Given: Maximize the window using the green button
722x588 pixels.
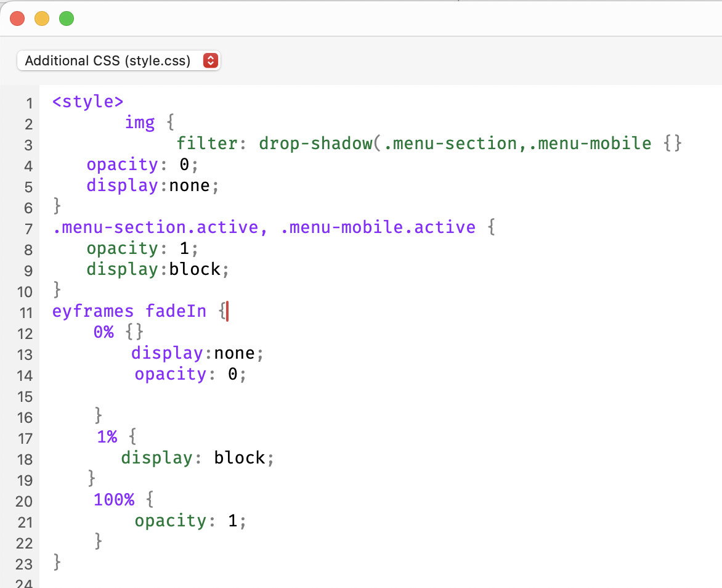Looking at the screenshot, I should click(67, 18).
